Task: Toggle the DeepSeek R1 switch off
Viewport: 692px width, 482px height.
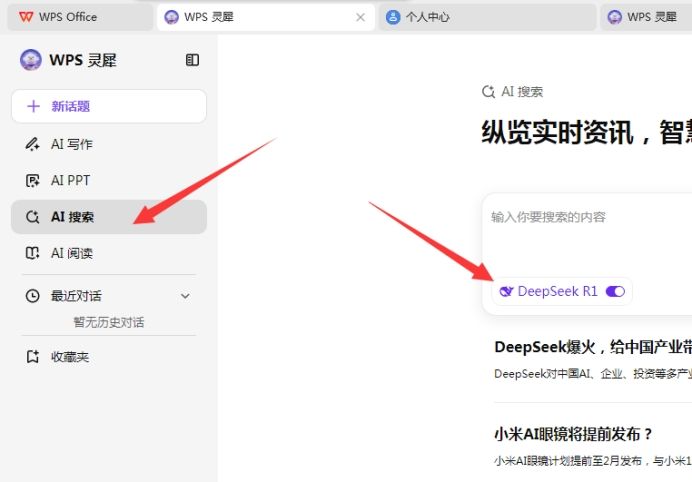Action: pos(615,291)
